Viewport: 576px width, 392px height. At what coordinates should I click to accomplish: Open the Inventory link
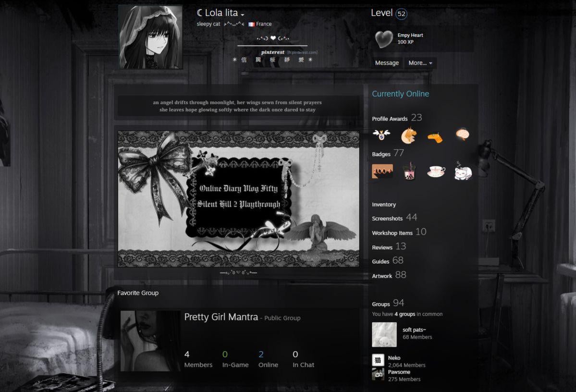tap(384, 205)
